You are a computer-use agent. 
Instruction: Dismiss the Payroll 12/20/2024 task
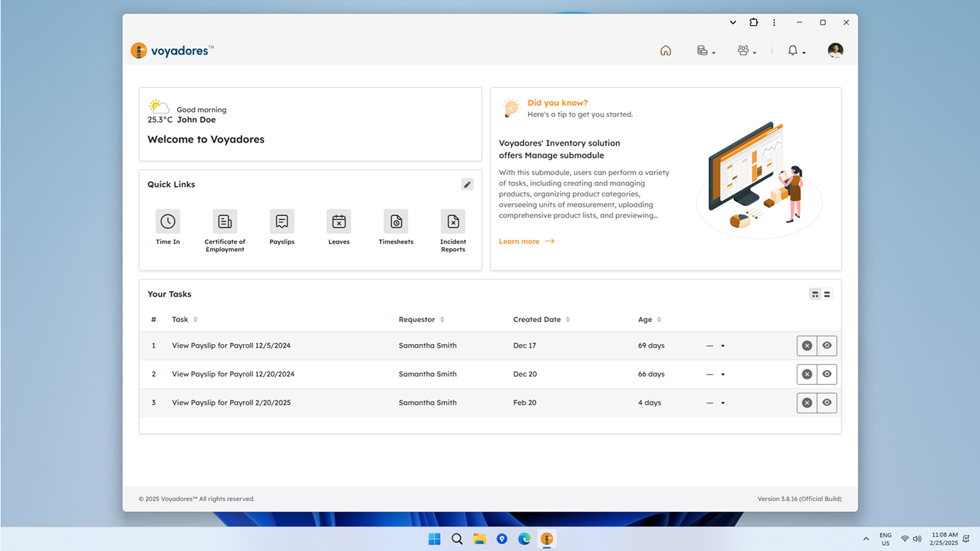(807, 374)
